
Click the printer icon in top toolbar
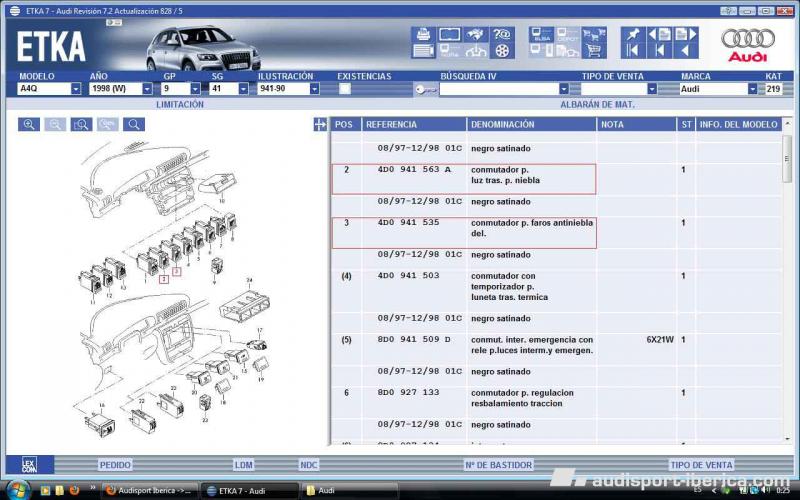tap(423, 34)
